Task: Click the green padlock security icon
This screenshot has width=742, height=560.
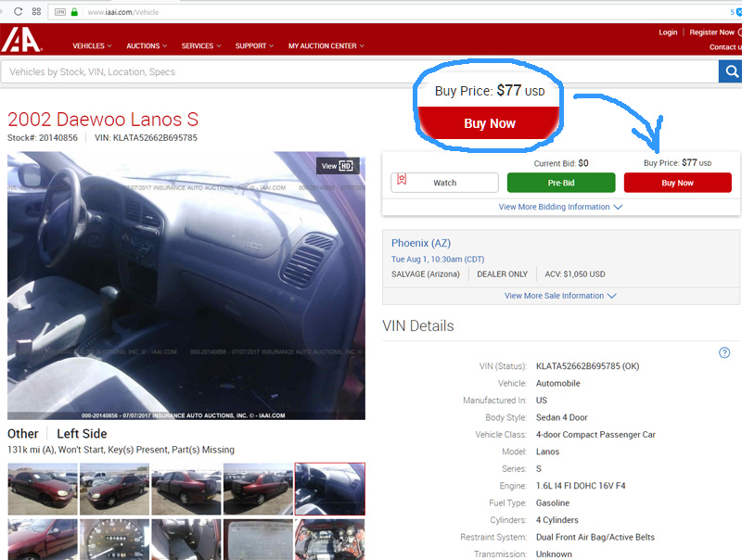Action: tap(74, 12)
